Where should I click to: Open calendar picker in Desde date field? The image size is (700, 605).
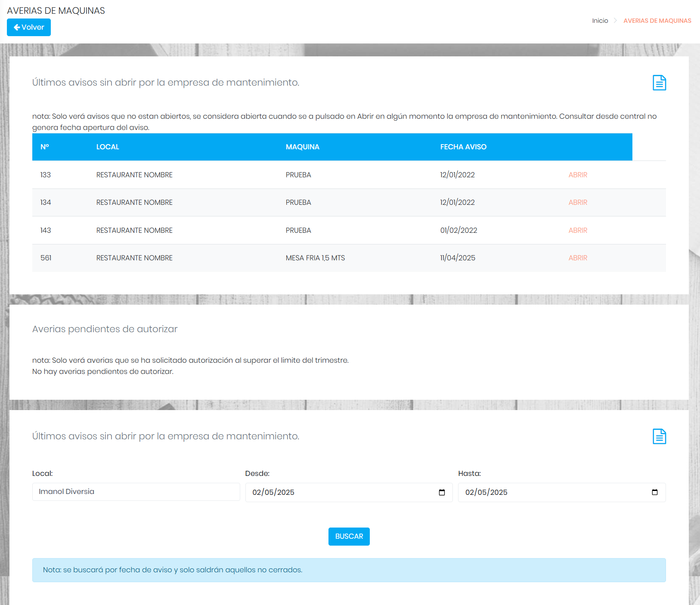(442, 492)
